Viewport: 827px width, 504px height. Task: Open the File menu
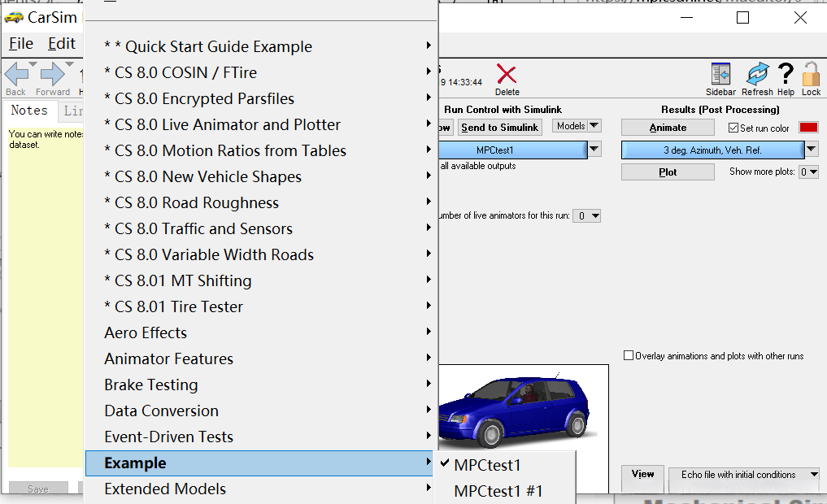(x=21, y=44)
